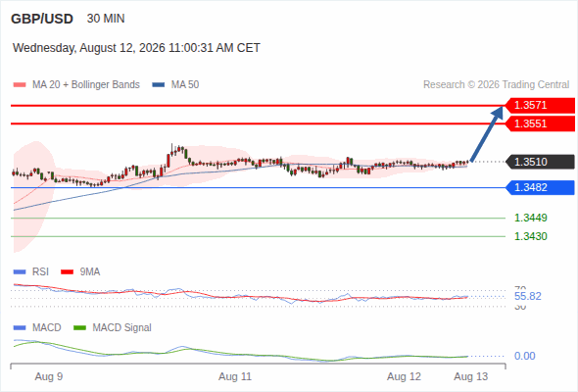Click the MACD value 0.00

525,356
